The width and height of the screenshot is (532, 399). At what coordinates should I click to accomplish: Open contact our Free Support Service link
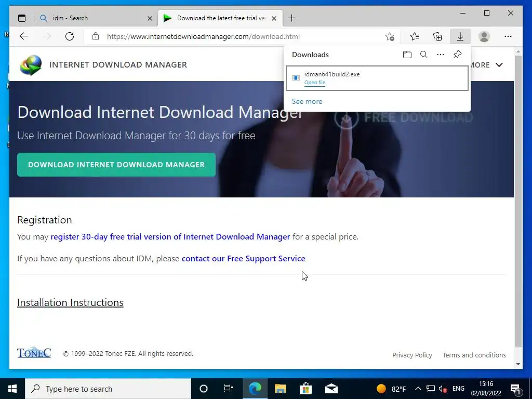243,259
